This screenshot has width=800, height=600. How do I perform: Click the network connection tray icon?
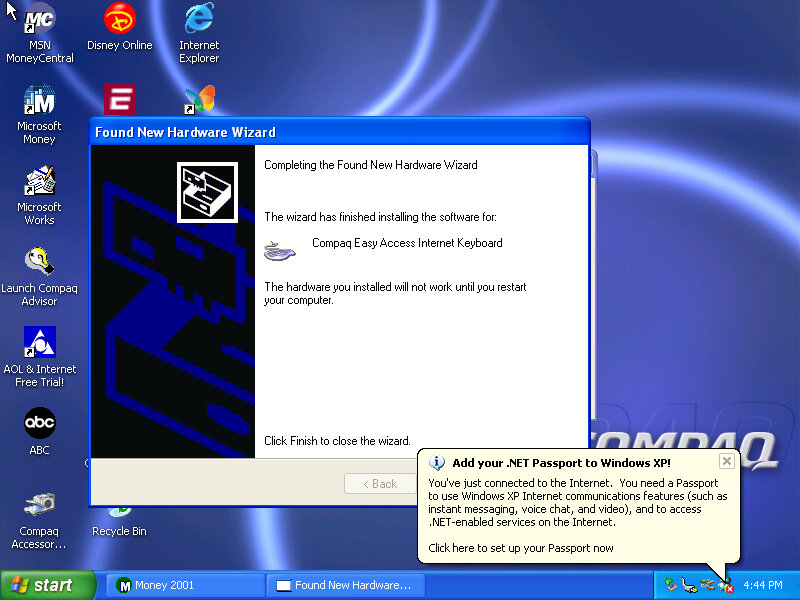tap(707, 585)
